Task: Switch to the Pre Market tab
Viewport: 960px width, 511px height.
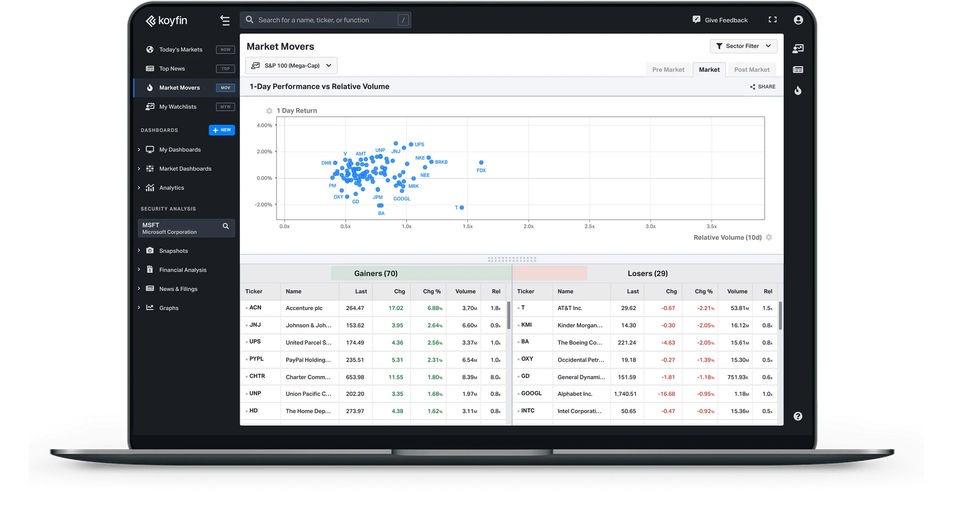Action: point(668,70)
